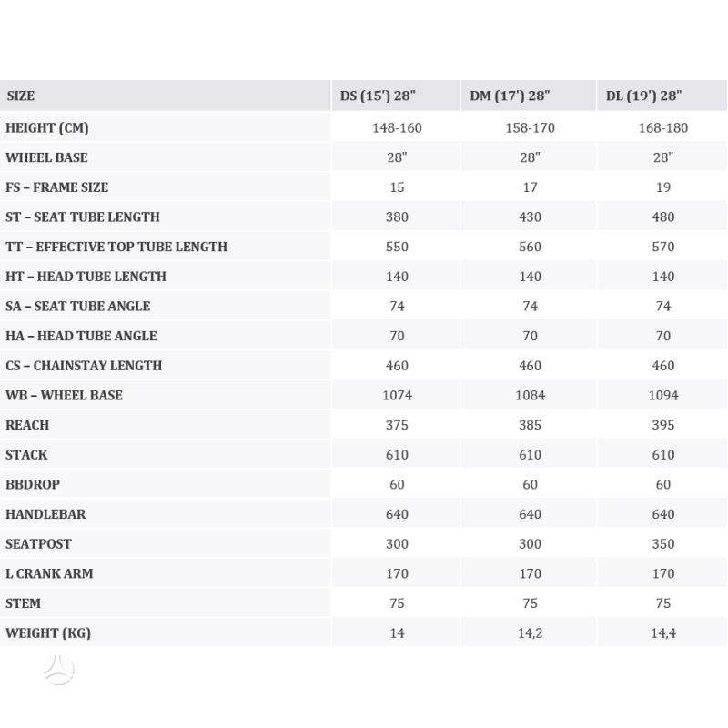Select the STACK row label
Viewport: 728px width, 728px height.
[26, 454]
